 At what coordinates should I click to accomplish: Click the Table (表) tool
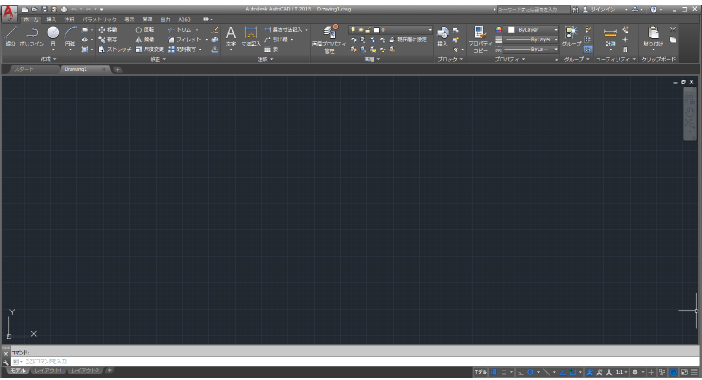click(x=271, y=49)
